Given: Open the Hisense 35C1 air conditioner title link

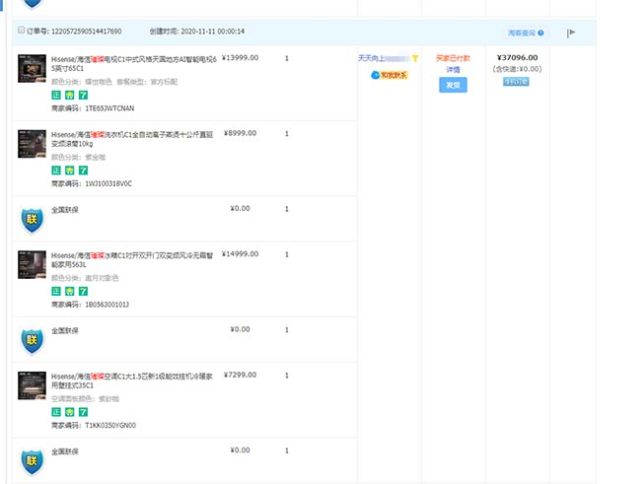Looking at the screenshot, I should coord(132,381).
